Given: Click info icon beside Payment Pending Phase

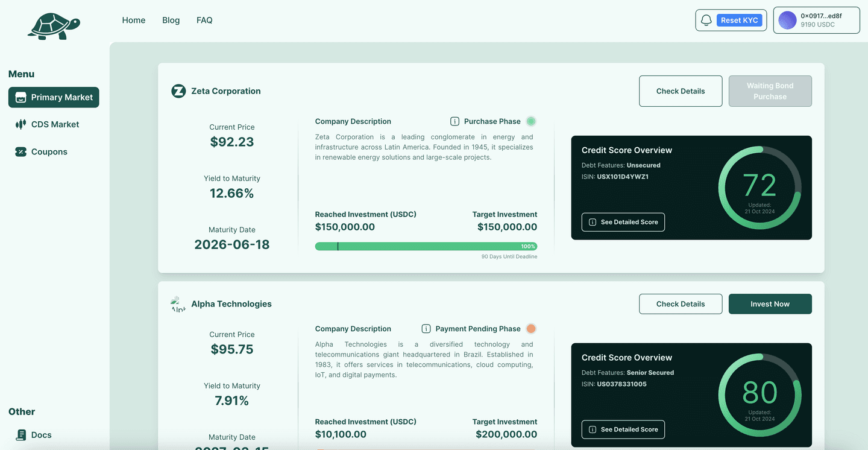Looking at the screenshot, I should (426, 329).
